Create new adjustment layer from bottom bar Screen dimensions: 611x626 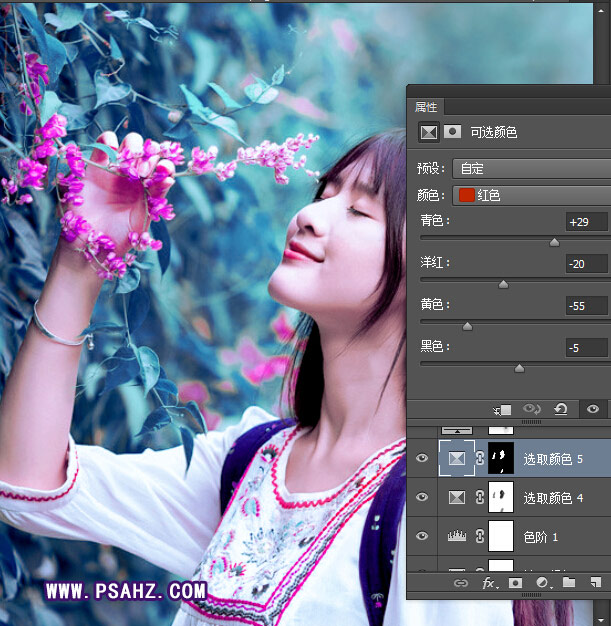543,582
